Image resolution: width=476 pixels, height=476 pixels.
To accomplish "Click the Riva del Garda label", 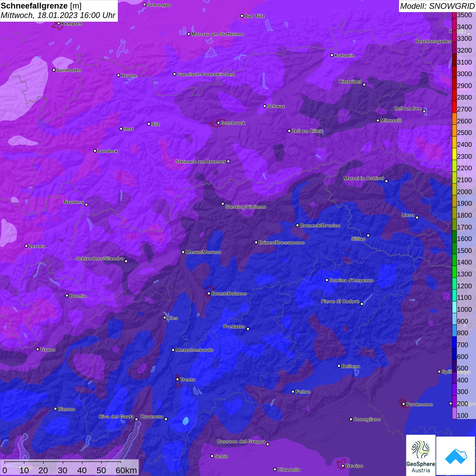I will (117, 417).
